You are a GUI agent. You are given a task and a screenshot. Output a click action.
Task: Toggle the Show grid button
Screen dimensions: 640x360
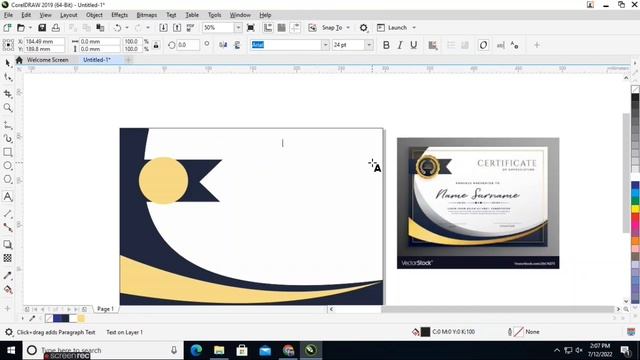pyautogui.click(x=282, y=28)
